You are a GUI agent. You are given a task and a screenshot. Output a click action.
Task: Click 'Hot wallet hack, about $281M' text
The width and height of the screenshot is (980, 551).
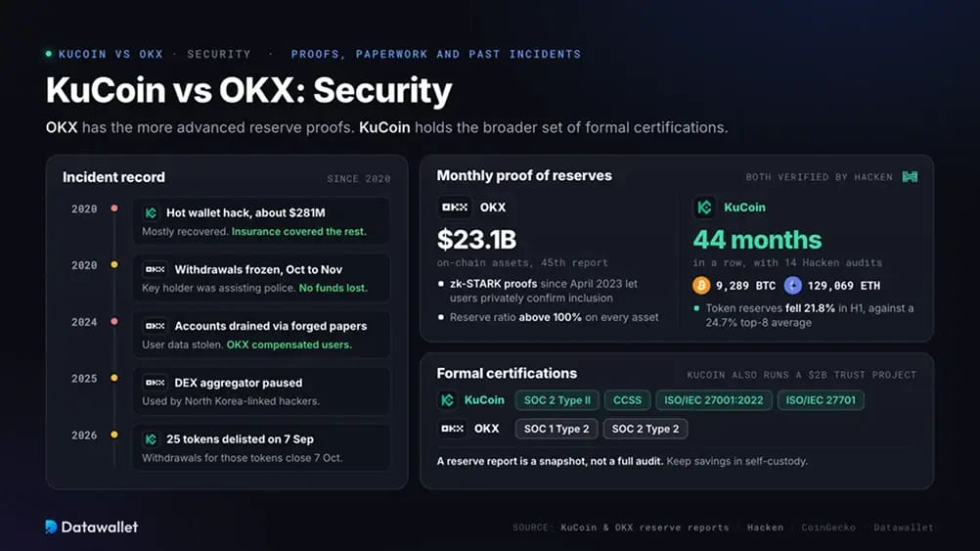(x=245, y=213)
